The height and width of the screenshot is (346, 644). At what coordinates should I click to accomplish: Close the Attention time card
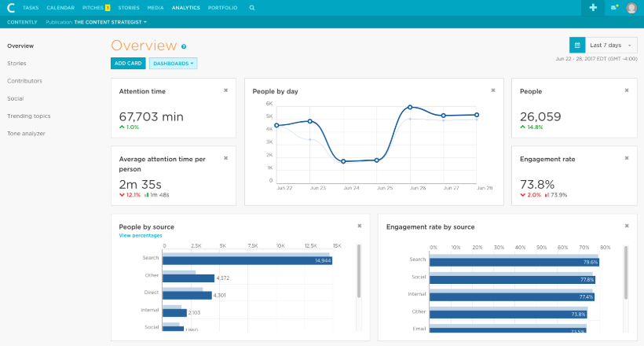[x=226, y=90]
